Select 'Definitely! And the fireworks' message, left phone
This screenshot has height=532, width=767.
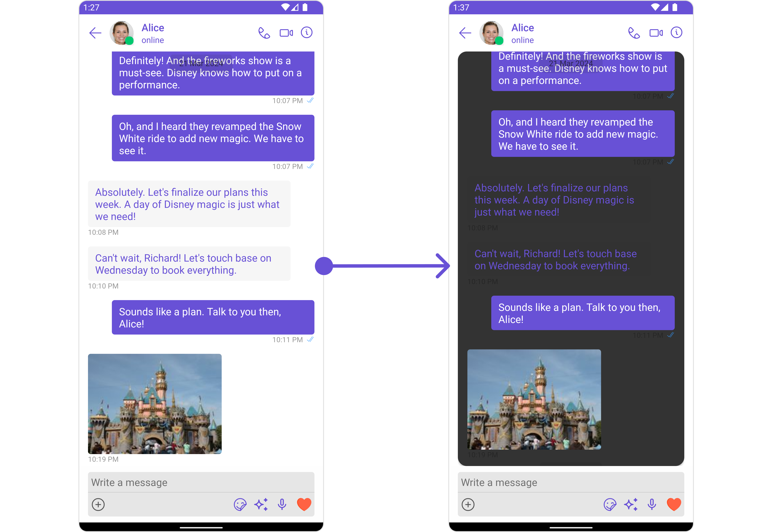(x=213, y=73)
